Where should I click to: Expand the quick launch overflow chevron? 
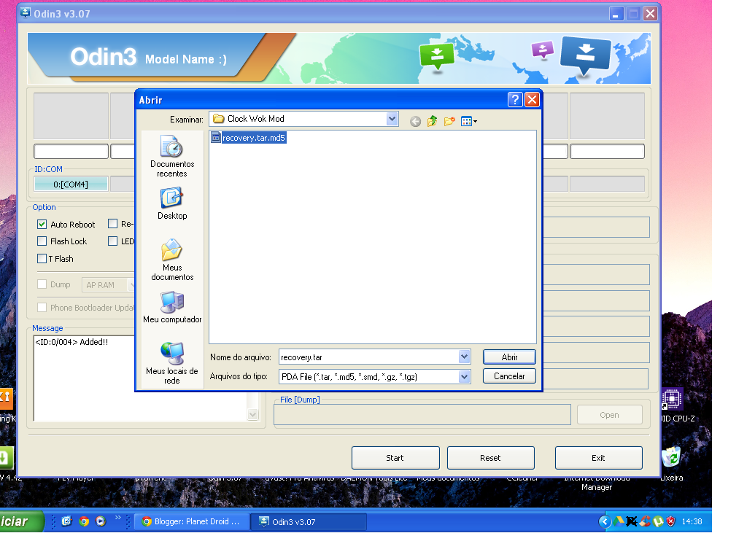tap(117, 518)
